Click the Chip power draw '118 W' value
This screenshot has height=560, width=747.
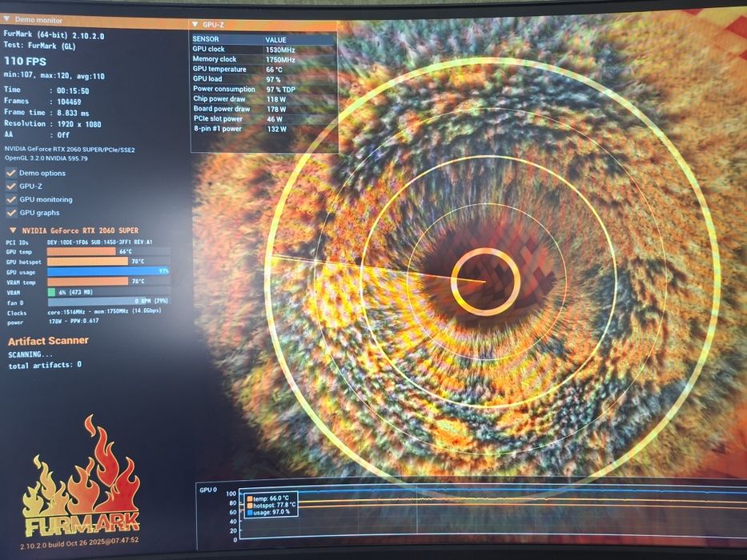coord(276,99)
